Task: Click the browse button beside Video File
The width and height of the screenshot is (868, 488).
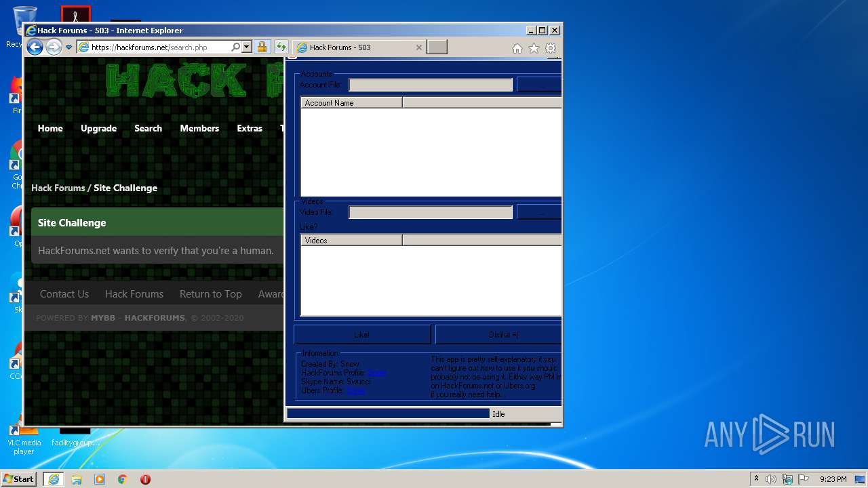Action: click(539, 212)
